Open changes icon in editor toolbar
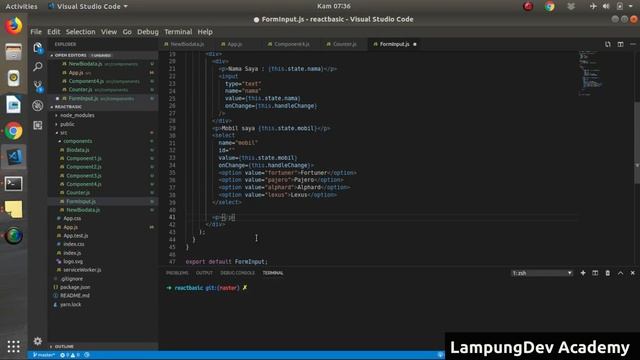640x360 pixels. point(608,44)
